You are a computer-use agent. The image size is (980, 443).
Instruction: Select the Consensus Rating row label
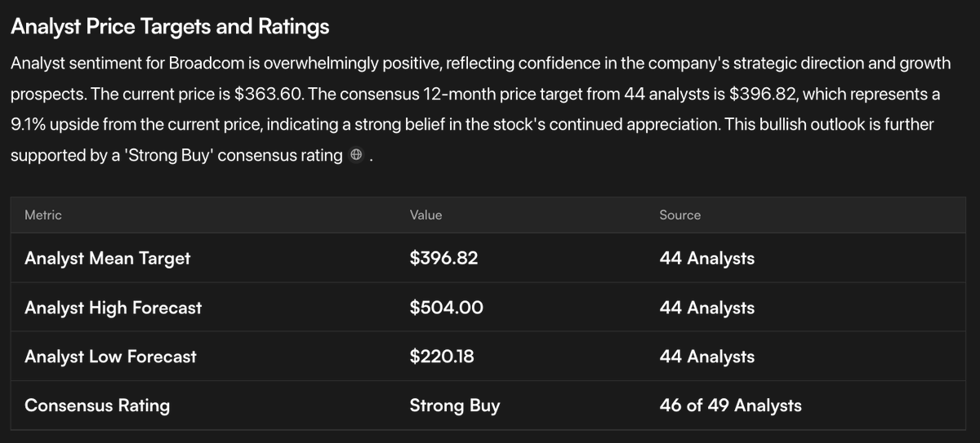97,405
